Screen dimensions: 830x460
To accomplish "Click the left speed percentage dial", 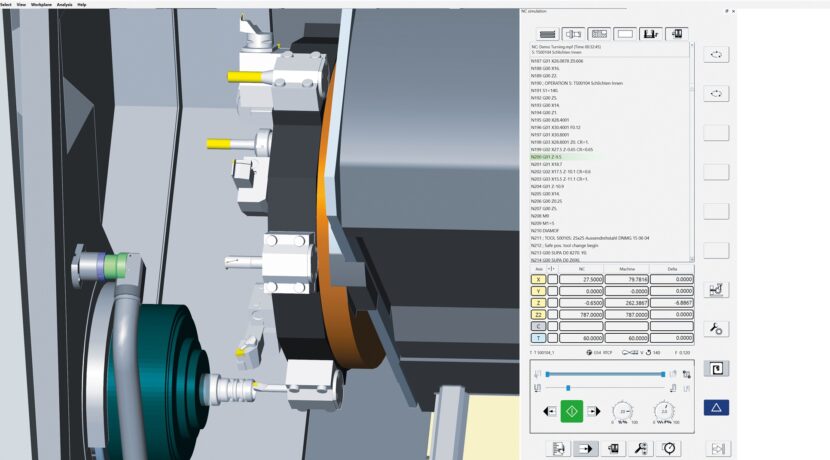I will pyautogui.click(x=623, y=411).
